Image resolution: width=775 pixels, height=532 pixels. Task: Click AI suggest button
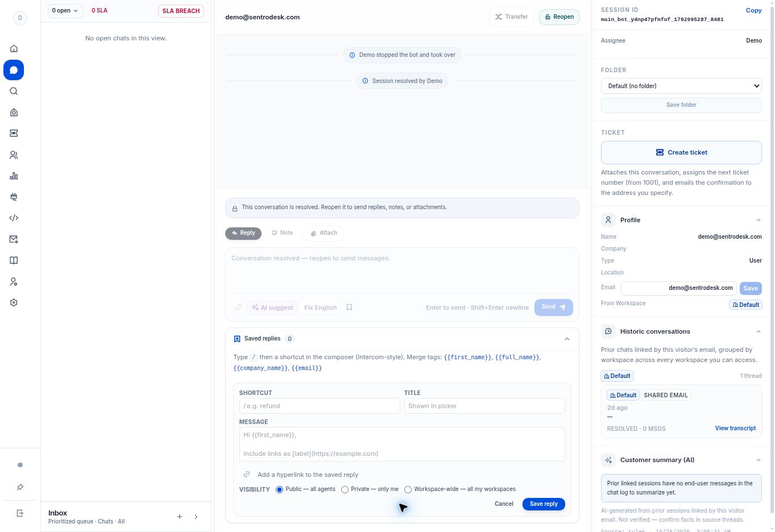(x=272, y=307)
